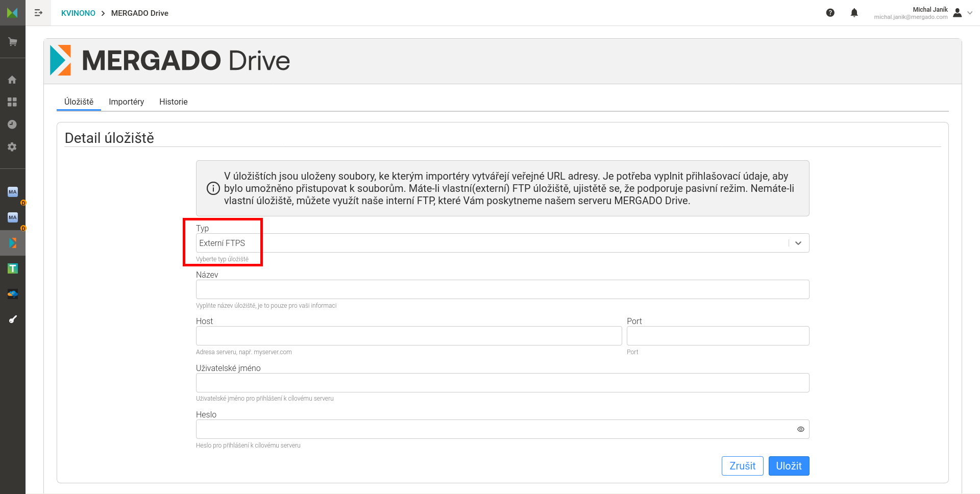Click the Zrušit button
This screenshot has height=494, width=980.
pos(743,466)
